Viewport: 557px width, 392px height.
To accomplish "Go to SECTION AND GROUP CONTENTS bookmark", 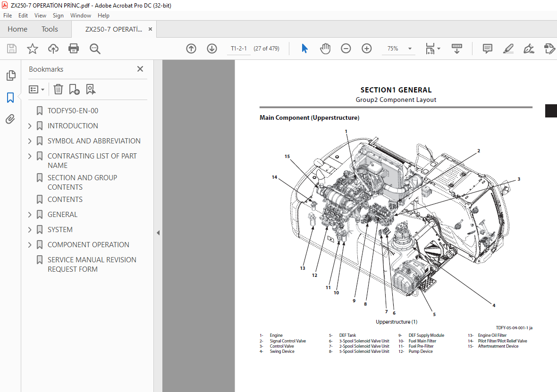I will tap(83, 182).
